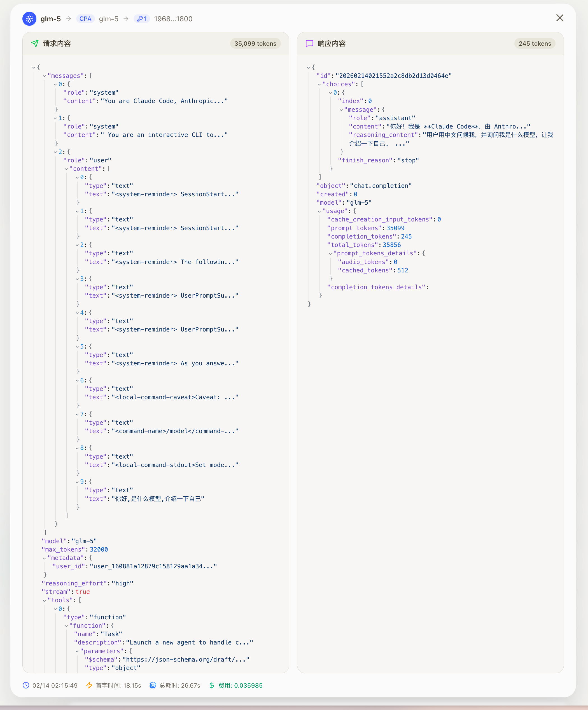Screen dimensions: 588x710
Task: Click the chip total duration icon
Action: coord(153,685)
